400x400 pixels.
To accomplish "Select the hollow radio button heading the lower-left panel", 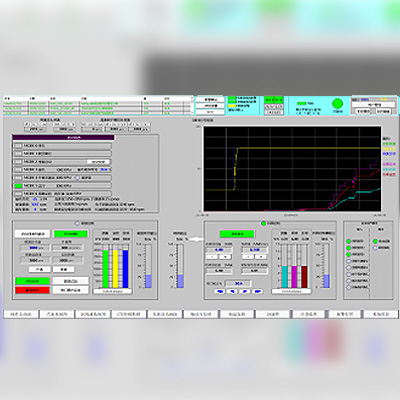I will click(77, 223).
